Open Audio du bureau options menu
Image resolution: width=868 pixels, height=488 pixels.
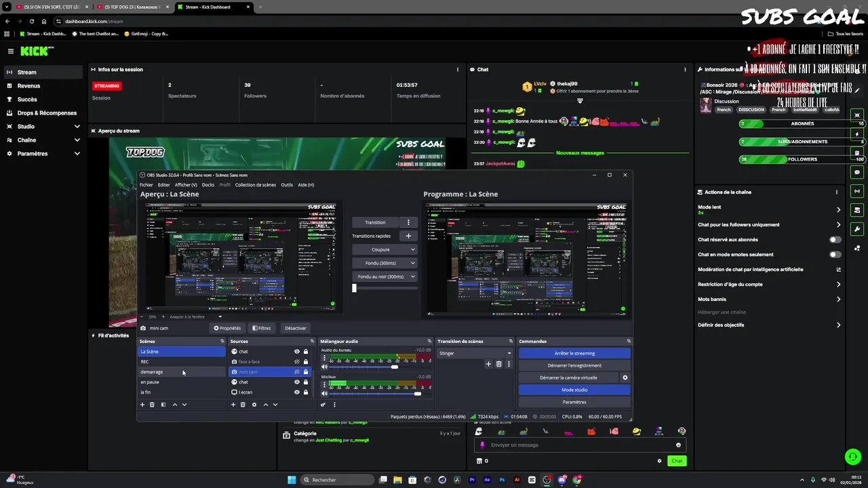(x=324, y=358)
